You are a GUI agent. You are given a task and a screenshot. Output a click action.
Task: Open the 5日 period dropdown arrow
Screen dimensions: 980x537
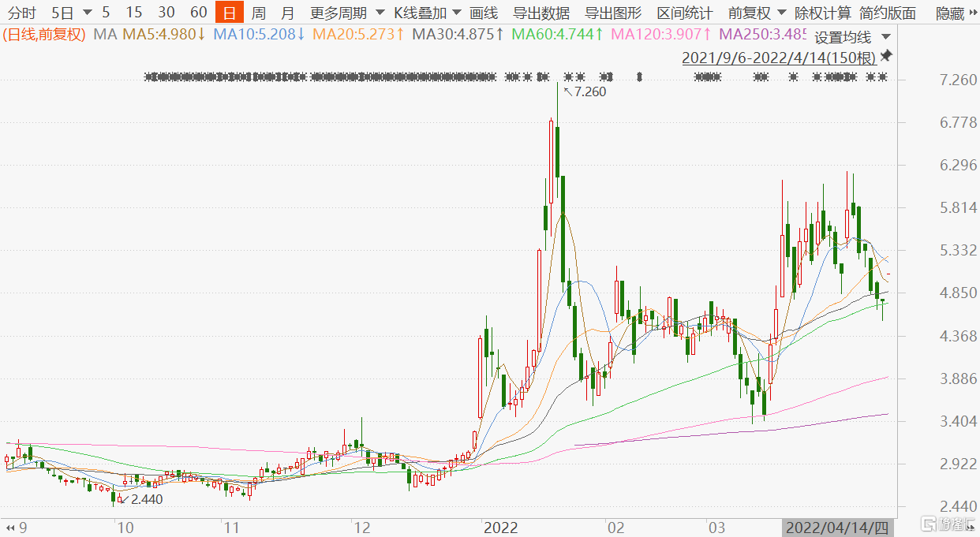[86, 13]
